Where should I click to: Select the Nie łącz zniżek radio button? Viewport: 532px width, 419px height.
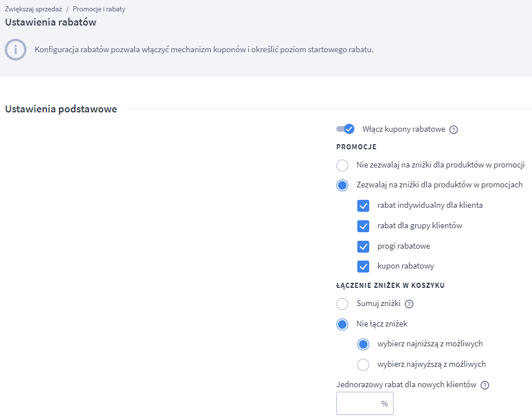pos(342,324)
